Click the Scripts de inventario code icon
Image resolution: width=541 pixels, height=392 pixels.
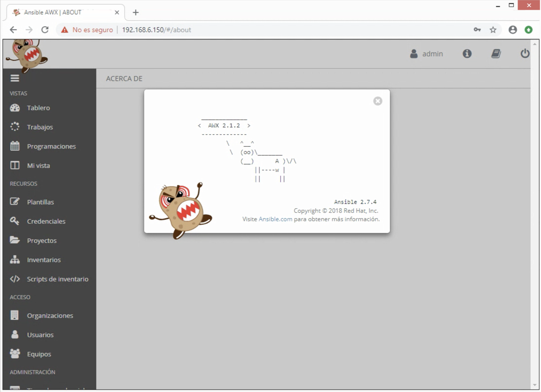pos(15,279)
